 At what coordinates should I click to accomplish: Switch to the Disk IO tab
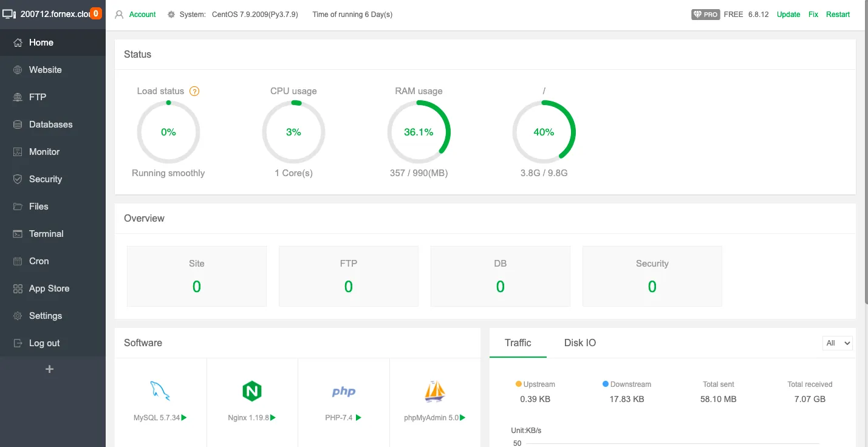tap(579, 343)
